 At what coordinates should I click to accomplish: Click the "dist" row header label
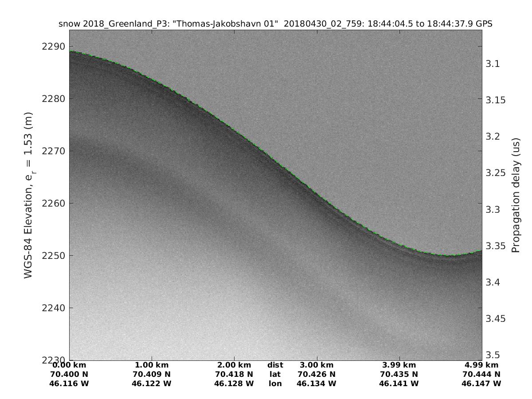point(275,365)
